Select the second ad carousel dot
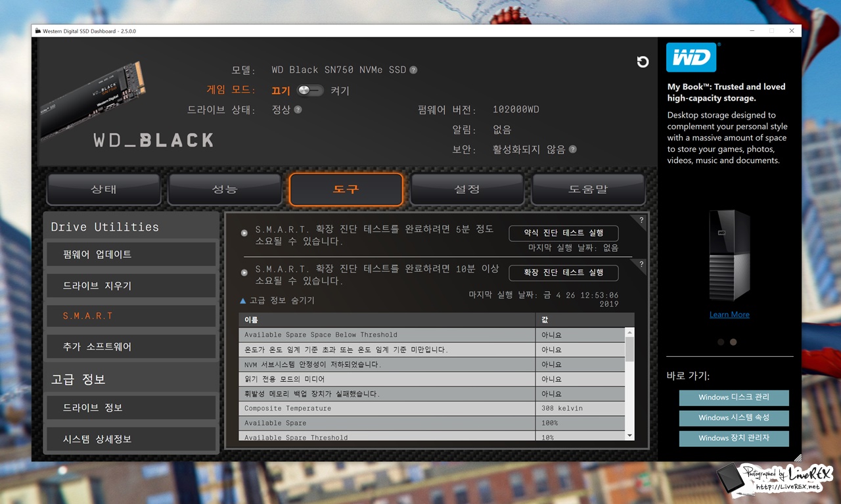This screenshot has width=841, height=504. [x=733, y=342]
